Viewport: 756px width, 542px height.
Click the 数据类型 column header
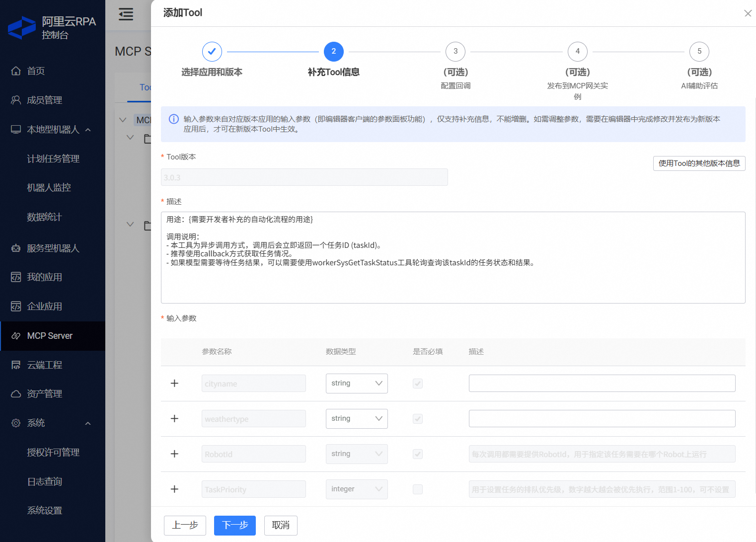pyautogui.click(x=341, y=352)
